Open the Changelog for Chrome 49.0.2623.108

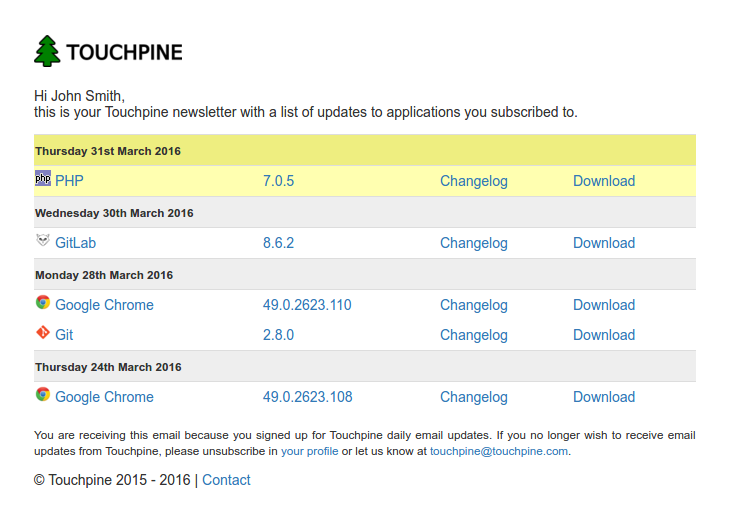[x=473, y=397]
